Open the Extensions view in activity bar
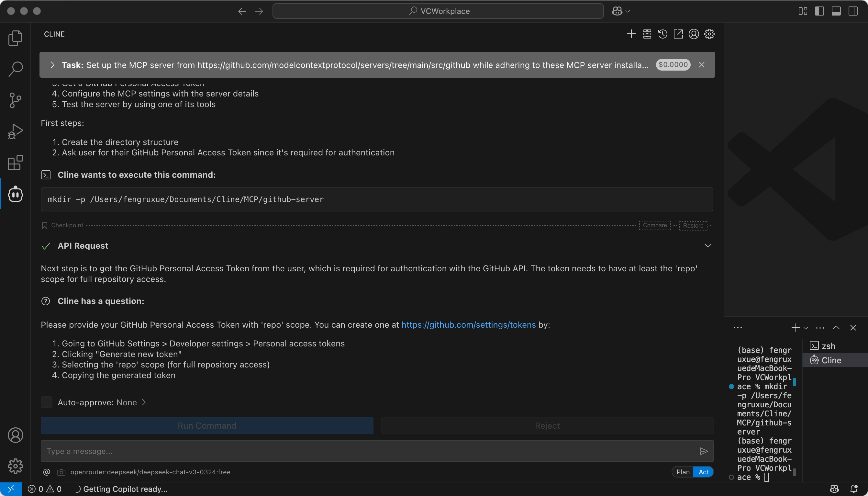868x496 pixels. 15,163
